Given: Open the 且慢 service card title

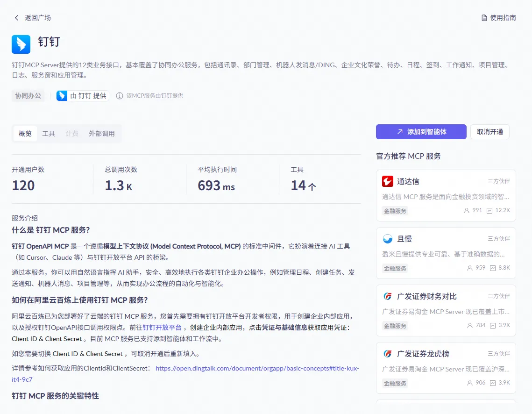Looking at the screenshot, I should pyautogui.click(x=404, y=239).
